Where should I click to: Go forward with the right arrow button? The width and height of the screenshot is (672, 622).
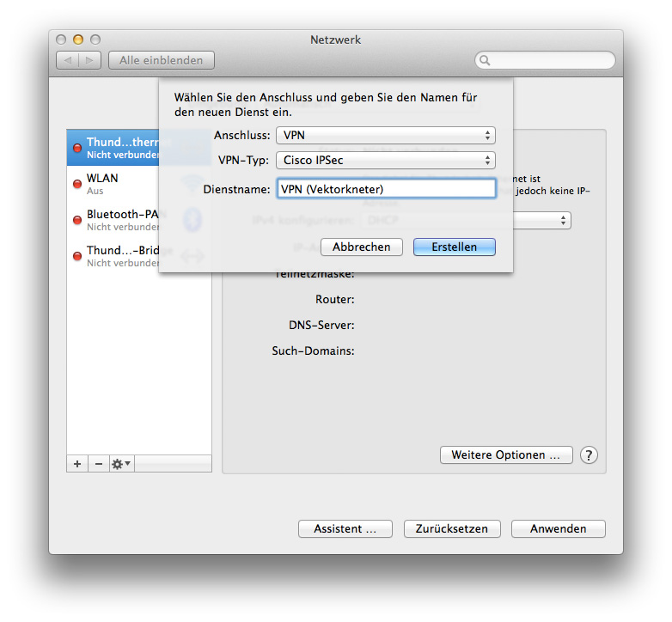tap(89, 60)
